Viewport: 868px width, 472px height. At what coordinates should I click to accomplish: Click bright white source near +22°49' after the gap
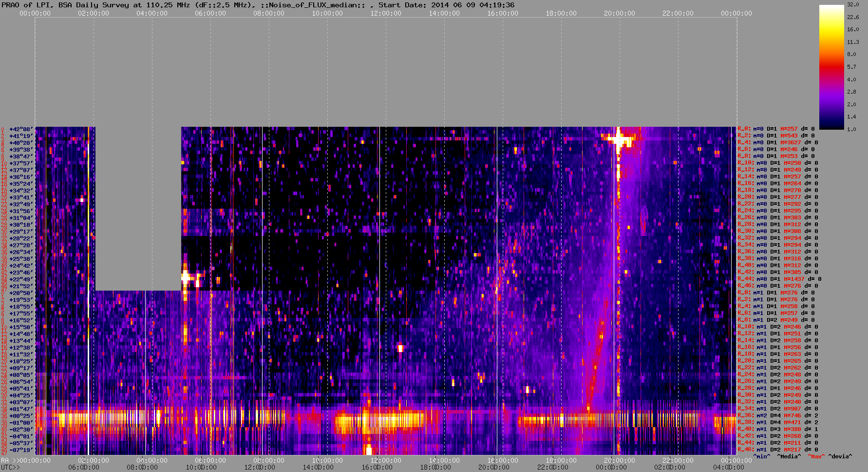tap(186, 278)
